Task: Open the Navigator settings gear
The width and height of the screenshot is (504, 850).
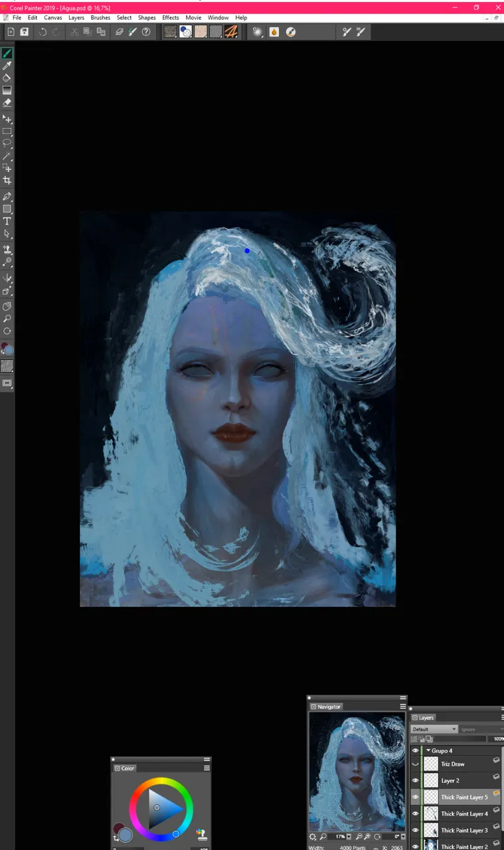Action: (313, 837)
